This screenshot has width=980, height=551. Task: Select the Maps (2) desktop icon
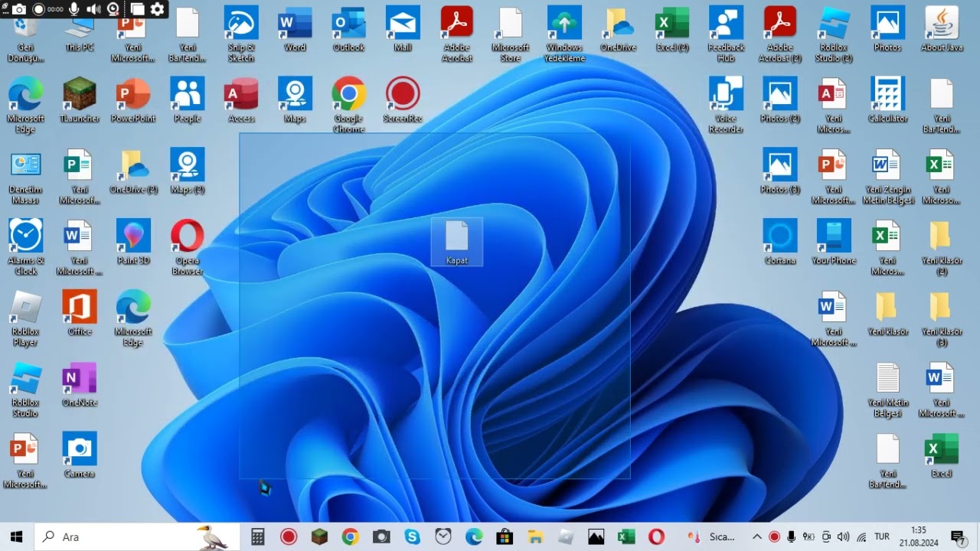(187, 171)
